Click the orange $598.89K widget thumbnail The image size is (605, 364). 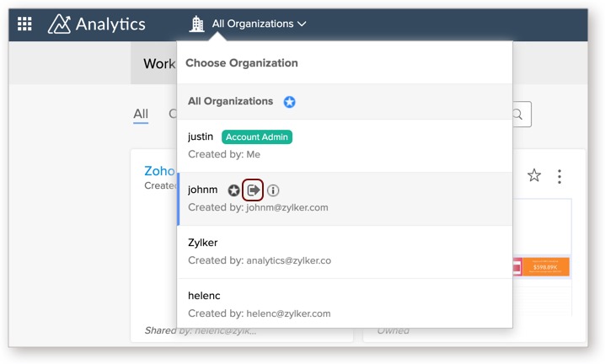[546, 266]
